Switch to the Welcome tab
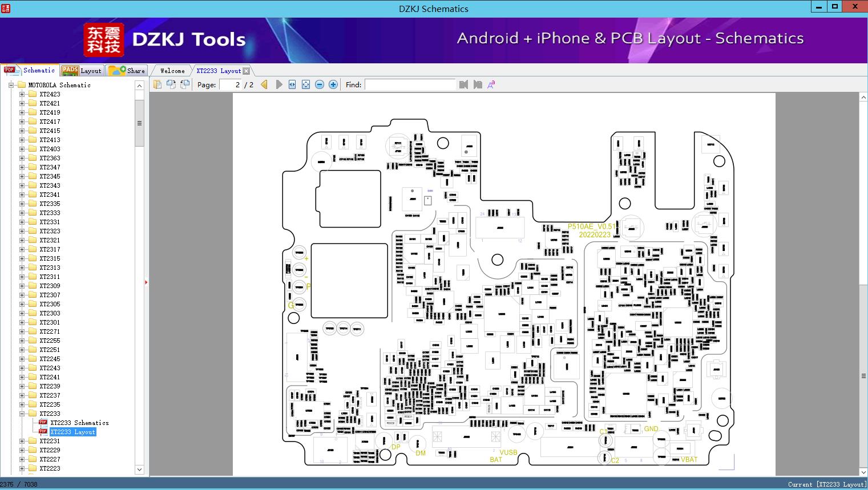 171,70
